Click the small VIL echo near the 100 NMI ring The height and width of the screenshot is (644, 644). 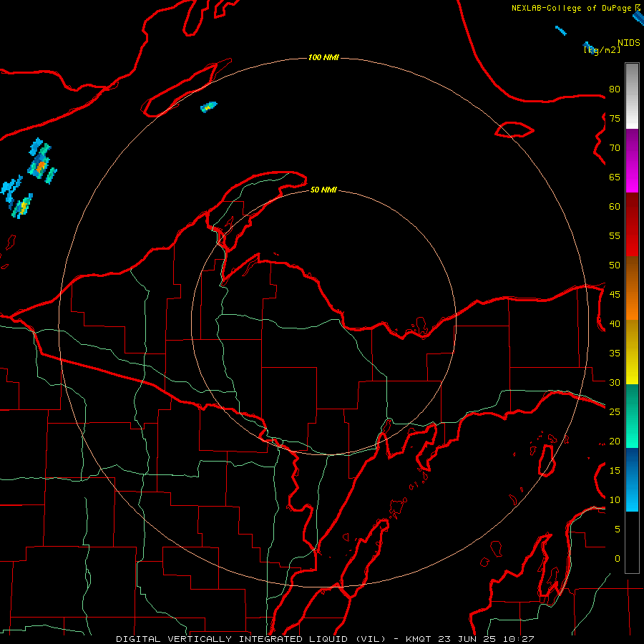(x=208, y=107)
